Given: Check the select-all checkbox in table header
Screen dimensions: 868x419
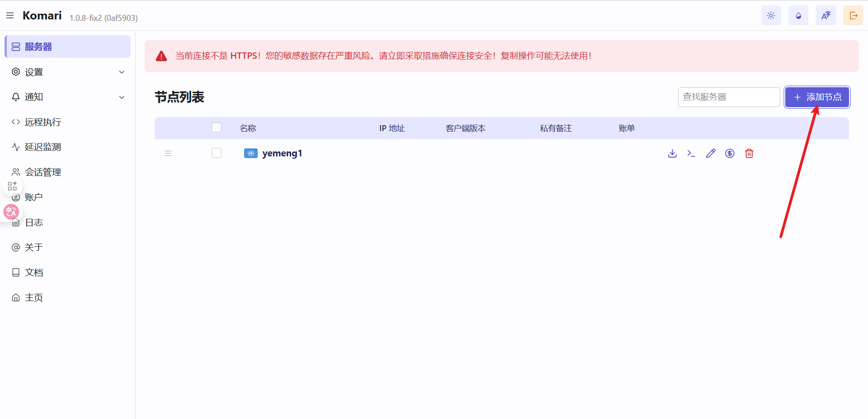Looking at the screenshot, I should pos(217,128).
